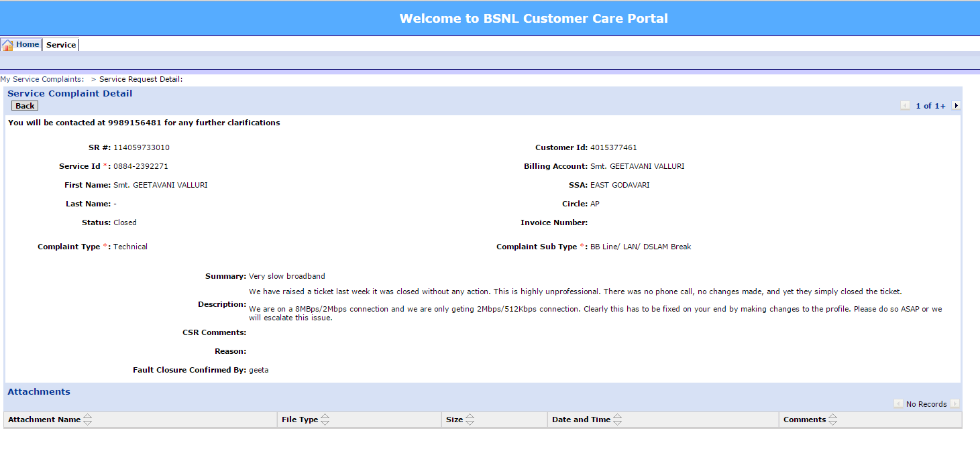Click the sub type BB Line/ LAN/ DSLAM Break

pos(641,247)
